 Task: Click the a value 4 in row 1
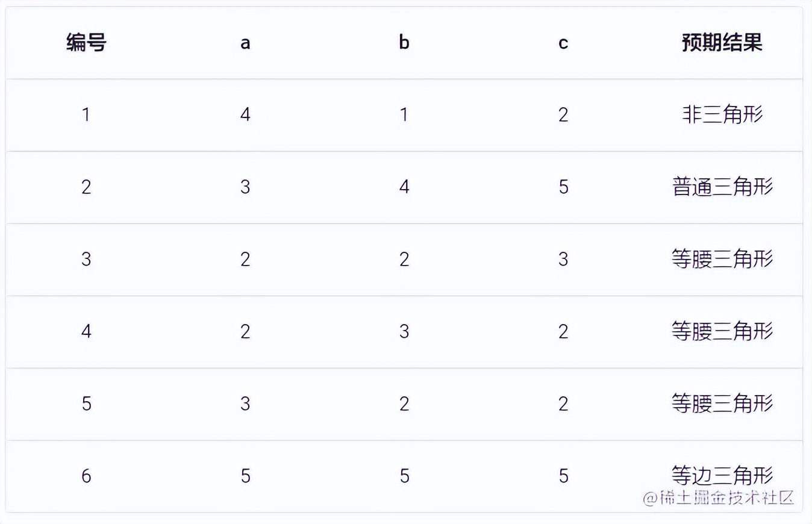[x=245, y=114]
